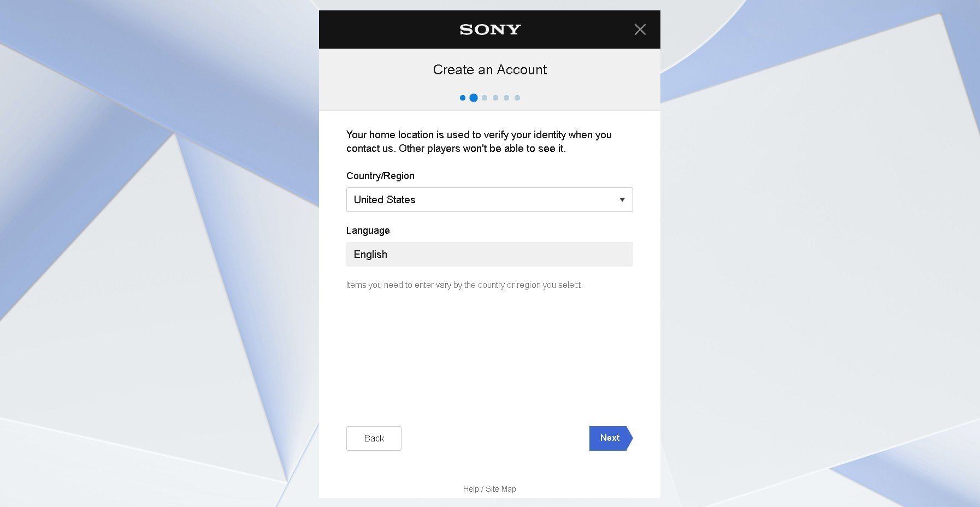The width and height of the screenshot is (980, 507).
Task: Close the Create an Account dialog
Action: click(x=640, y=30)
